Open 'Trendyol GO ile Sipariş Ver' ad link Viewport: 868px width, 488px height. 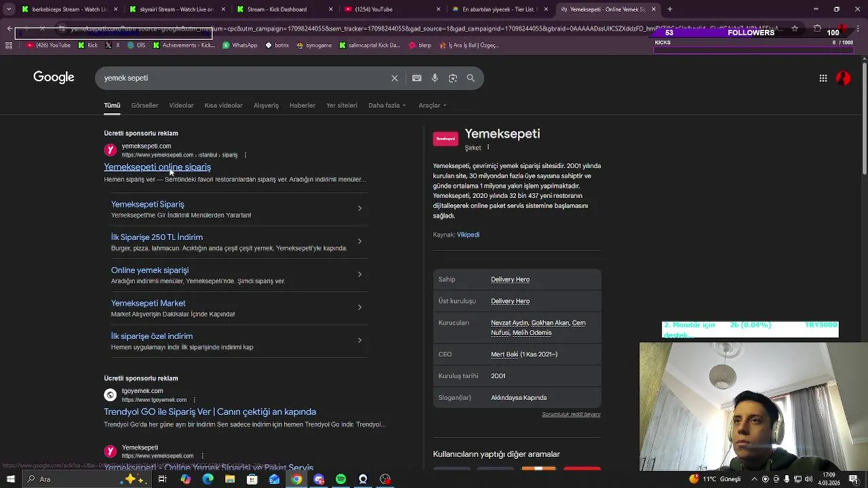tap(210, 411)
